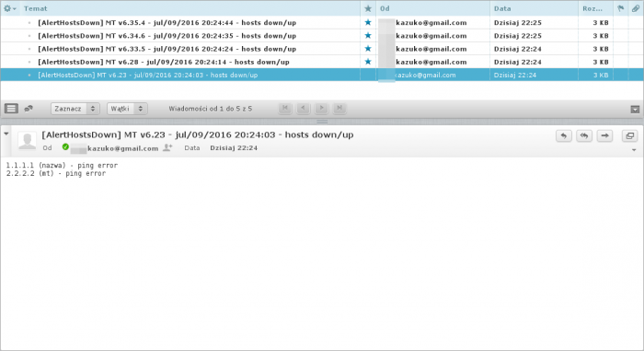The image size is (644, 351).
Task: Toggle the star on MT v6.28 message
Action: click(x=368, y=62)
